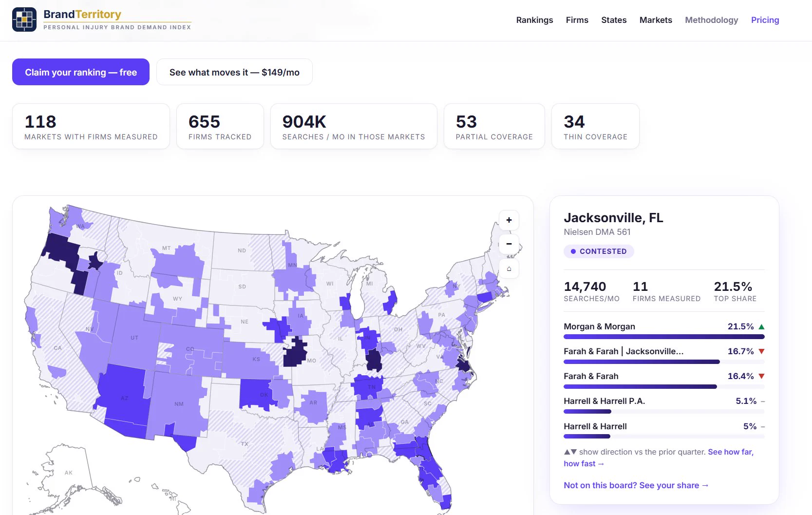Click Claim your ranking — free button
Image resolution: width=812 pixels, height=515 pixels.
point(81,72)
